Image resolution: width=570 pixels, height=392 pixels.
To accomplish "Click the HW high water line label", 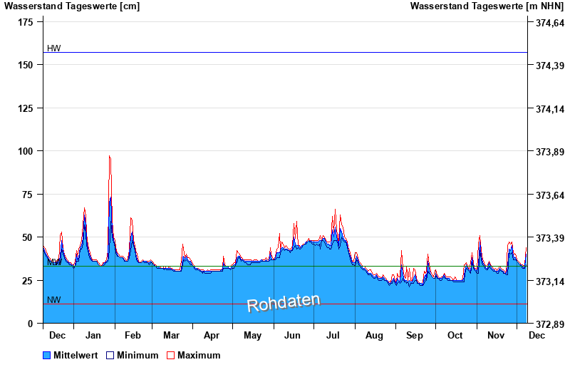I will [54, 48].
